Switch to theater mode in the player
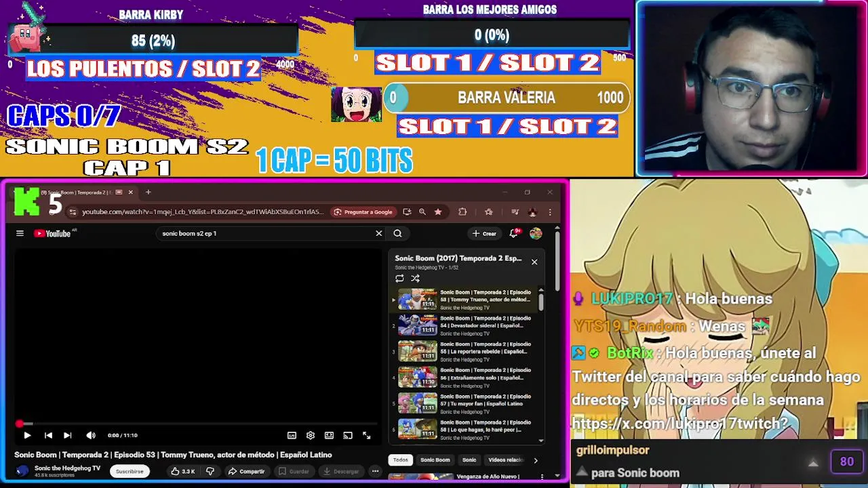This screenshot has height=488, width=868. point(329,435)
